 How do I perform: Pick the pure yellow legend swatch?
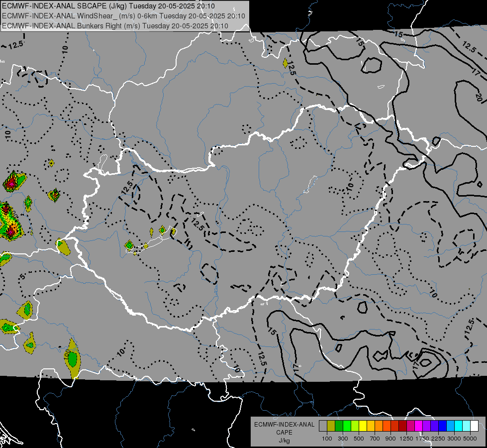[363, 426]
